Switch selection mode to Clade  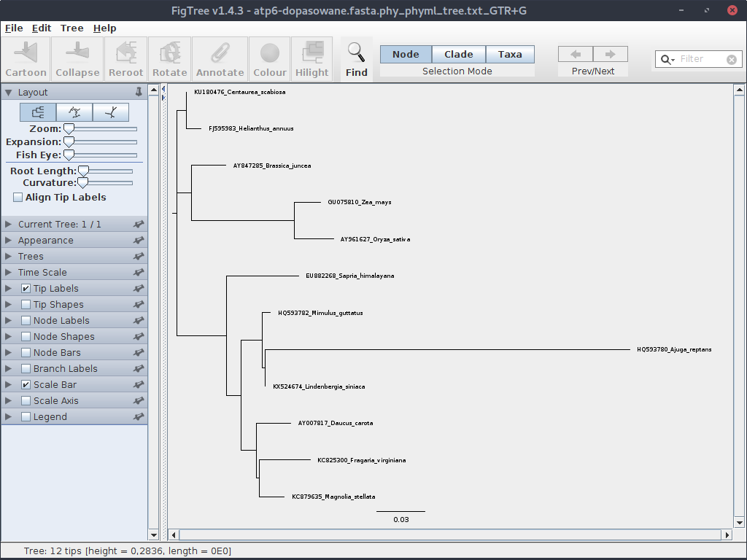tap(458, 55)
